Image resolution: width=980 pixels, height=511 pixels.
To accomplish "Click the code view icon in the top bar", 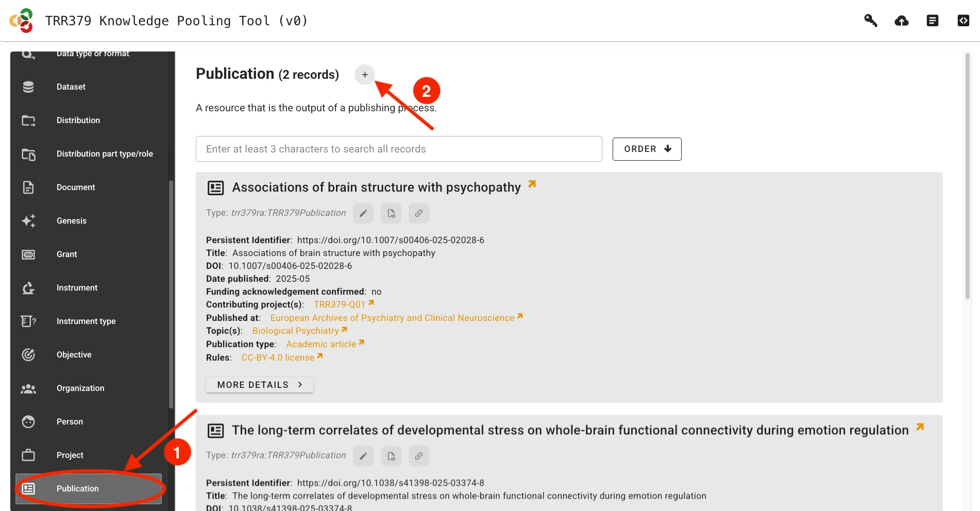I will [x=963, y=21].
